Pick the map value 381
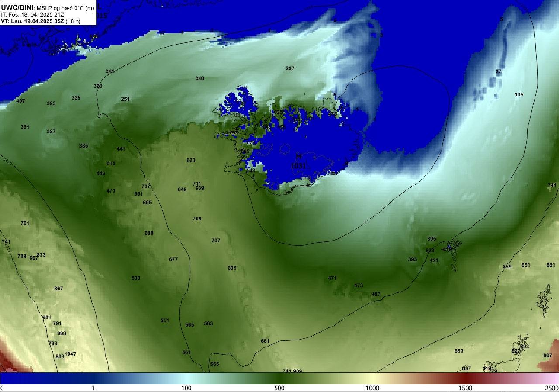559x392 pixels. click(x=25, y=127)
